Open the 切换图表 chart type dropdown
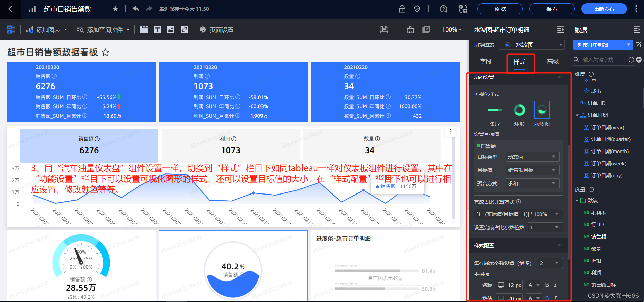644x302 pixels. point(532,45)
